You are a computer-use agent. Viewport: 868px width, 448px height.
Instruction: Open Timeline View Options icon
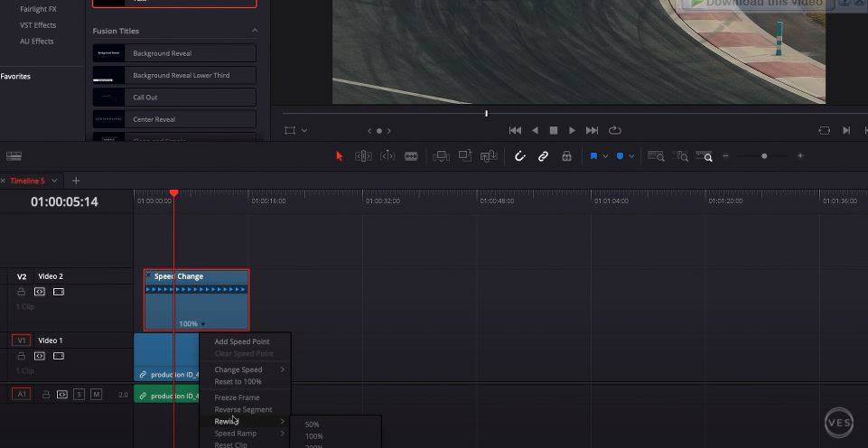pyautogui.click(x=14, y=157)
